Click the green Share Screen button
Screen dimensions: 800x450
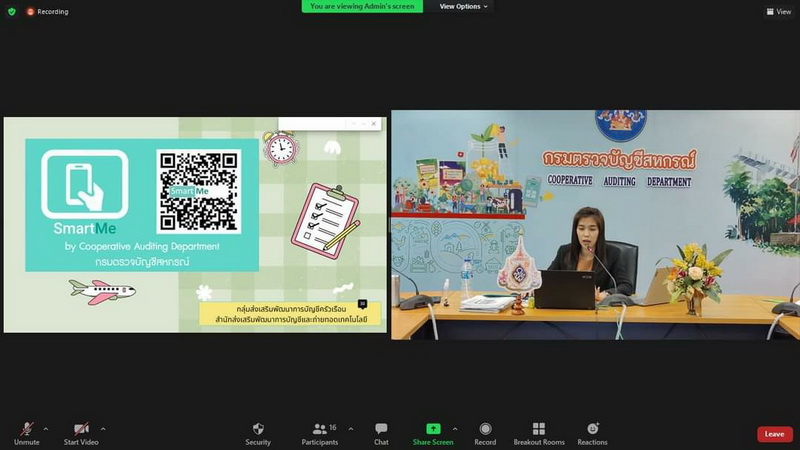pyautogui.click(x=433, y=434)
